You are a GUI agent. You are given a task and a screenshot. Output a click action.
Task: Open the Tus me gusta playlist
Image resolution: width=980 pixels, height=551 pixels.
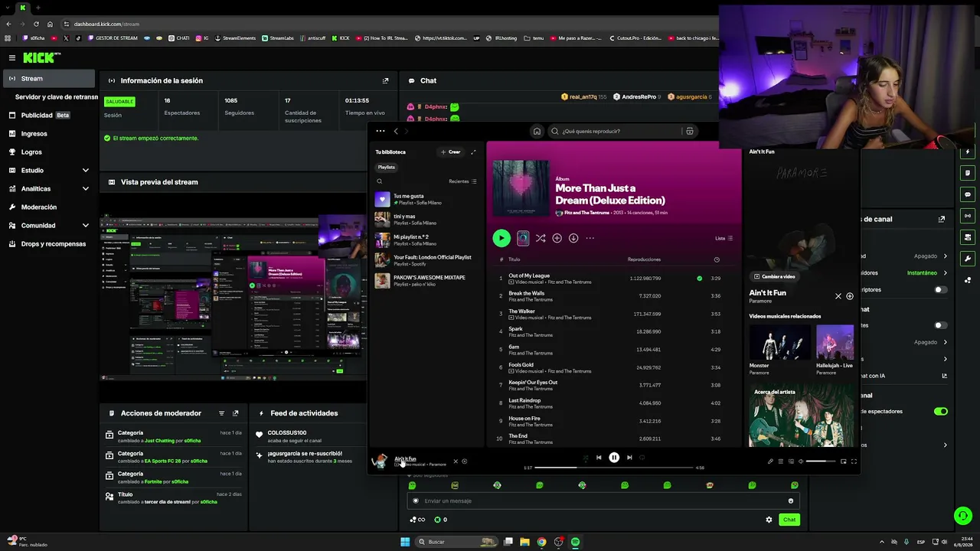427,199
